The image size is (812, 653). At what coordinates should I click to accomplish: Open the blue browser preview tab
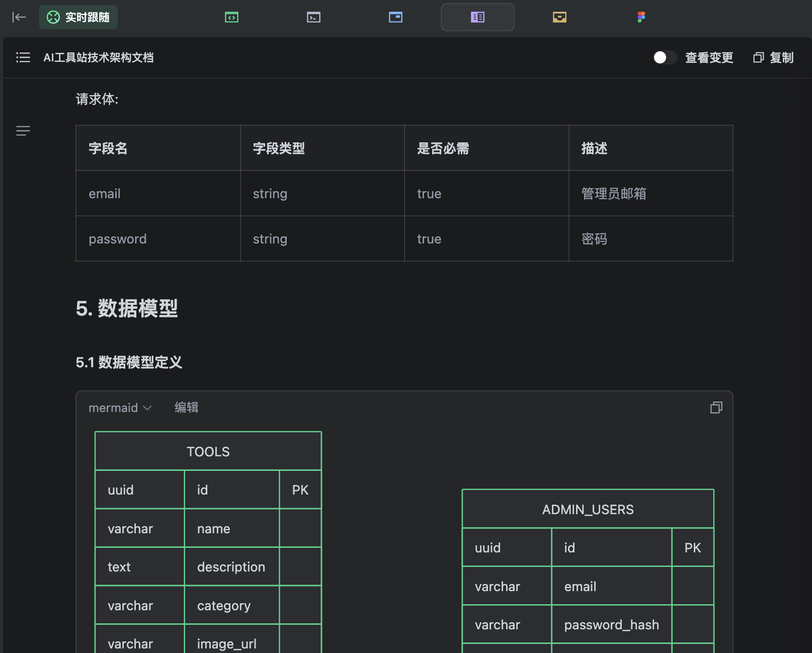pyautogui.click(x=395, y=17)
